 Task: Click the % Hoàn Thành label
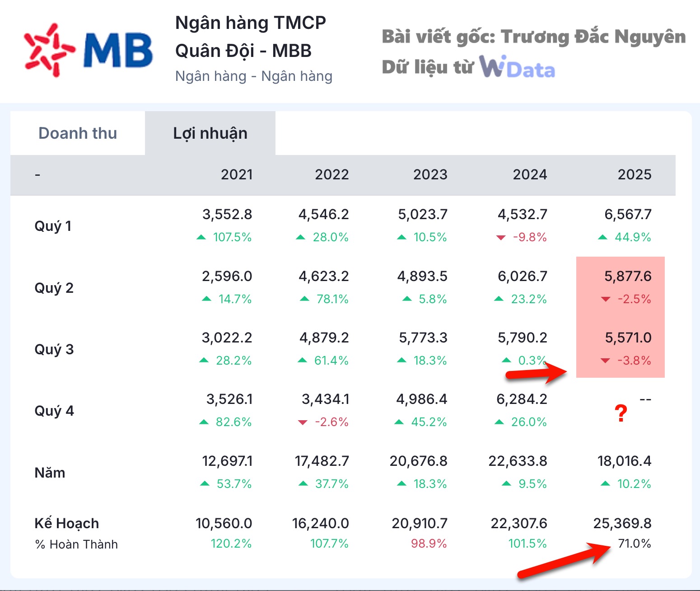76,544
